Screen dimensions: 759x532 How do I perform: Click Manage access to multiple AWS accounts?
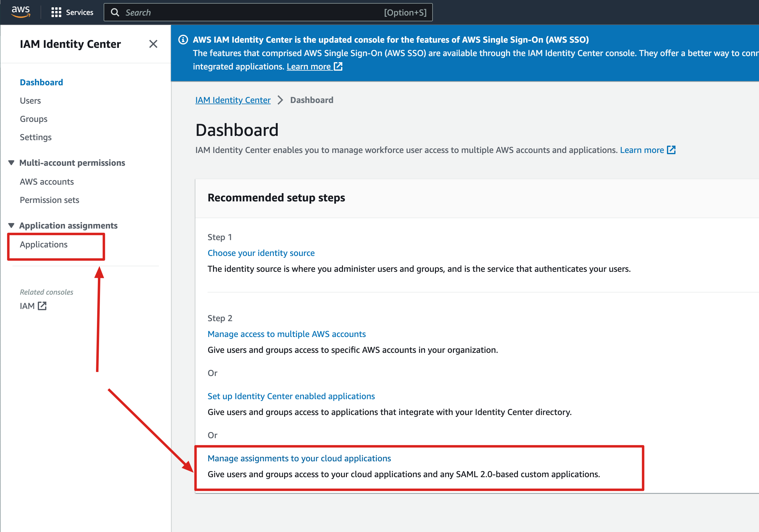click(287, 334)
